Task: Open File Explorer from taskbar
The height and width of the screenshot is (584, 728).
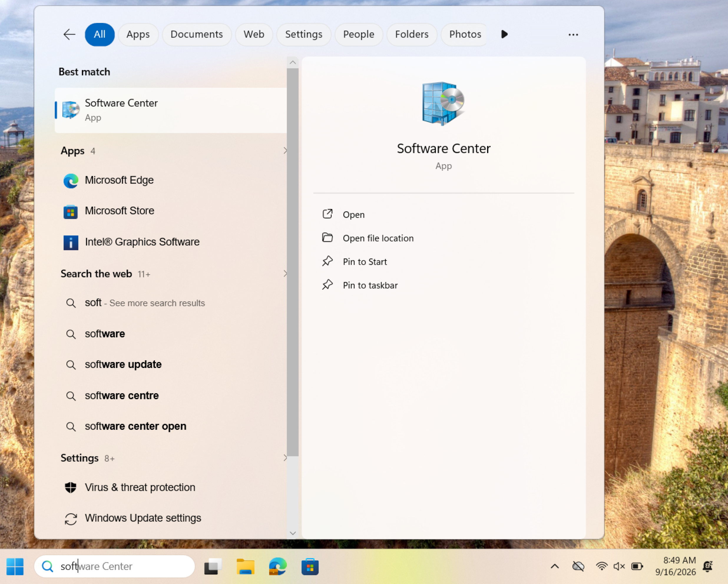Action: (x=246, y=566)
